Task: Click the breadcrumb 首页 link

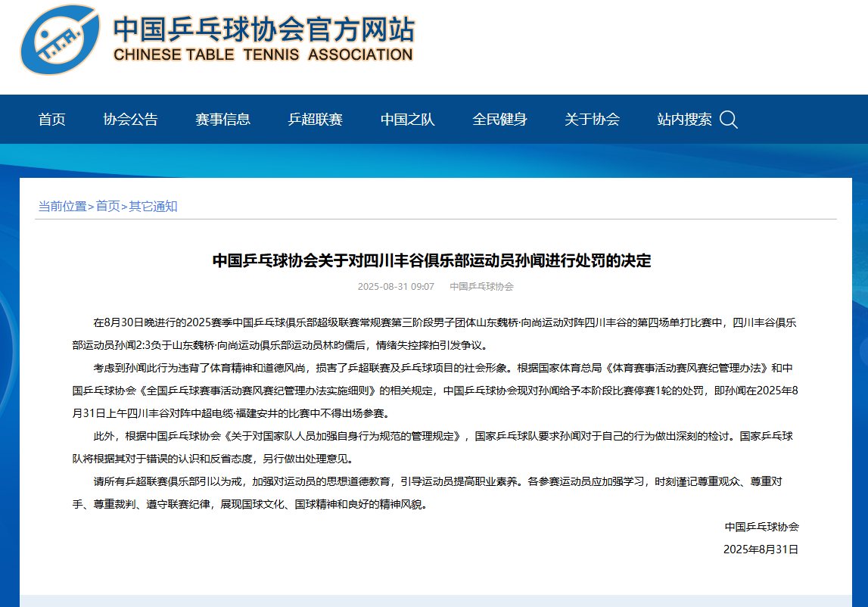Action: click(108, 207)
